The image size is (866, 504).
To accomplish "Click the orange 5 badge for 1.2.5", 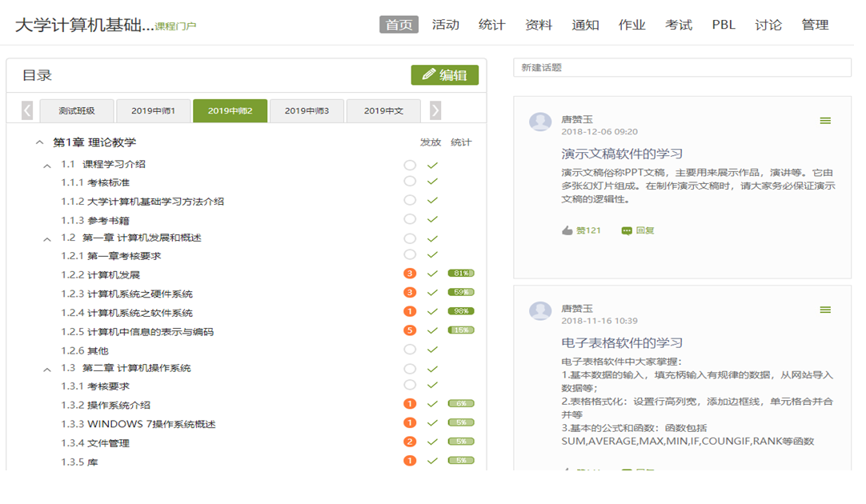I will [x=410, y=330].
